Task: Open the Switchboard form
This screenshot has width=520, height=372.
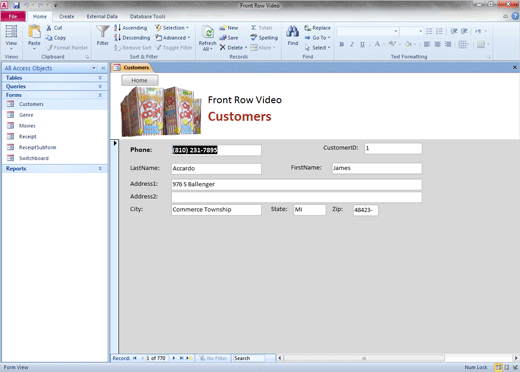Action: 34,158
